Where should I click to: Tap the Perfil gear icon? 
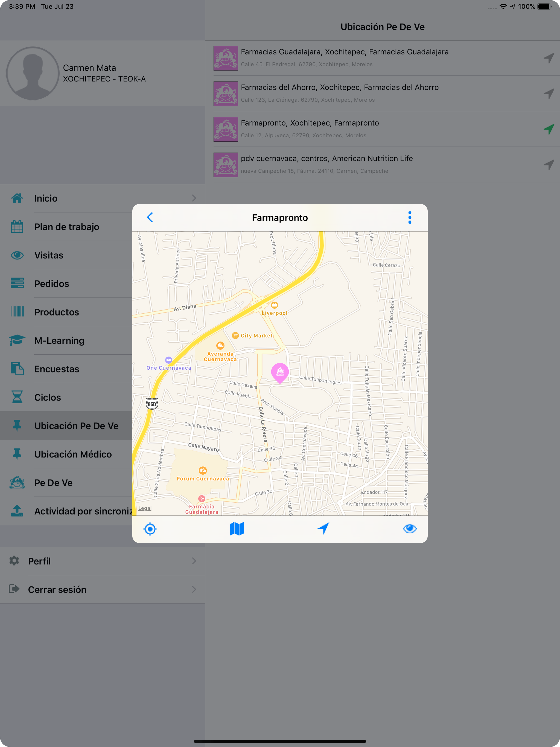[x=14, y=561]
